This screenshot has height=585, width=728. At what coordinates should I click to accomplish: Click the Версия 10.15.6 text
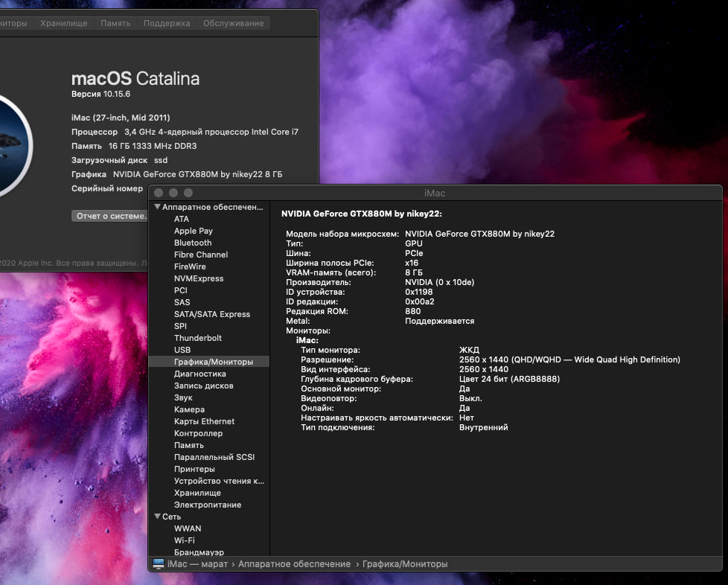tap(100, 94)
